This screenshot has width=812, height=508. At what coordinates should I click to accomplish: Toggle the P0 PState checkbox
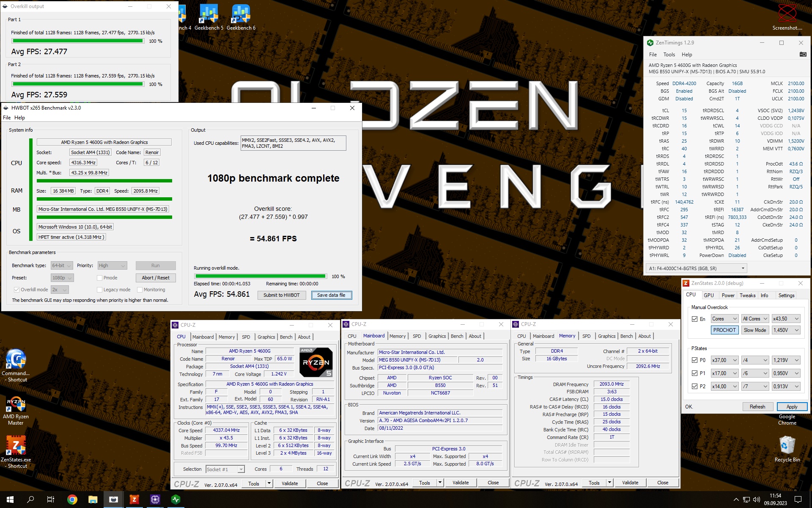[694, 360]
